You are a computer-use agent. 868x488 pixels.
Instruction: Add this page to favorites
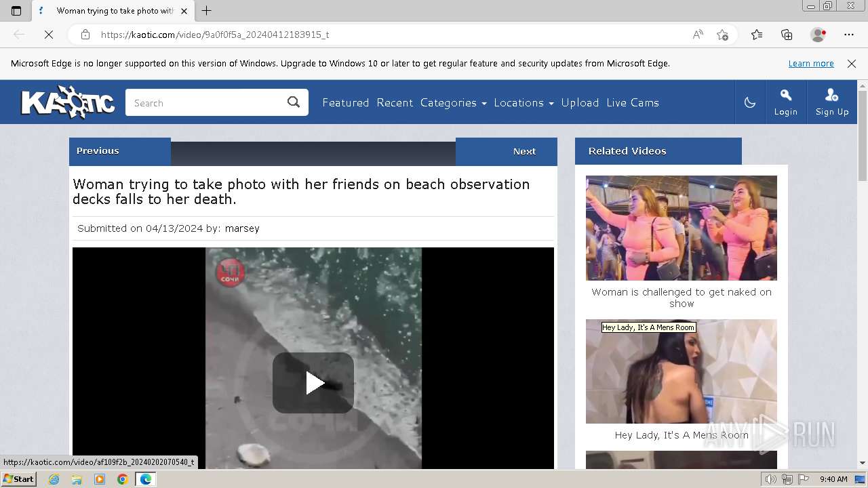(x=723, y=35)
